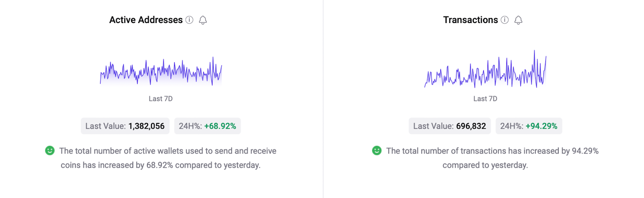The width and height of the screenshot is (644, 198).
Task: Select the Active Addresses heading
Action: (x=146, y=20)
